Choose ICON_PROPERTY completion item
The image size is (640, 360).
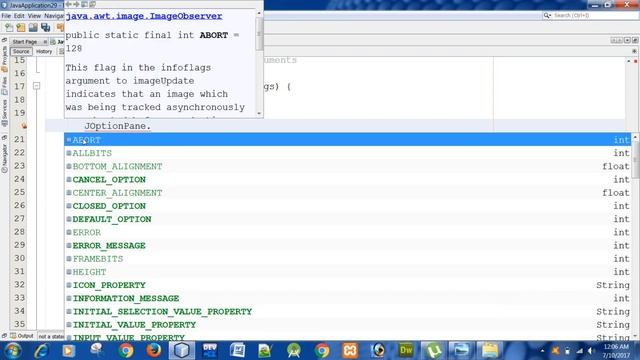348,285
